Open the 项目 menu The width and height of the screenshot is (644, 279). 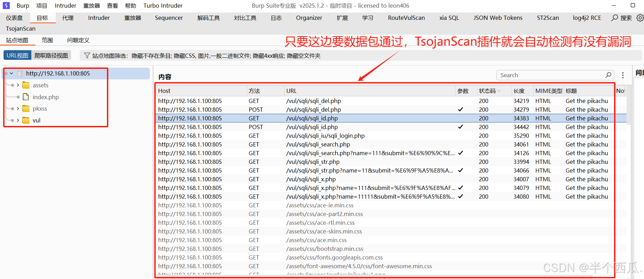[x=42, y=6]
